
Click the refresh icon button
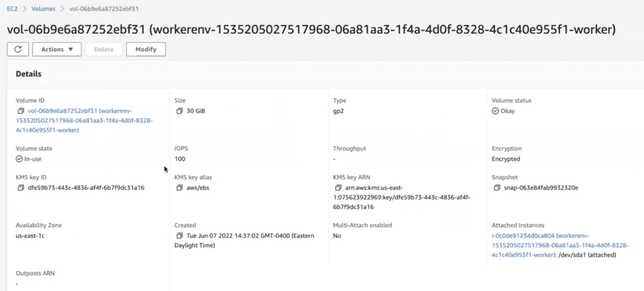(18, 49)
